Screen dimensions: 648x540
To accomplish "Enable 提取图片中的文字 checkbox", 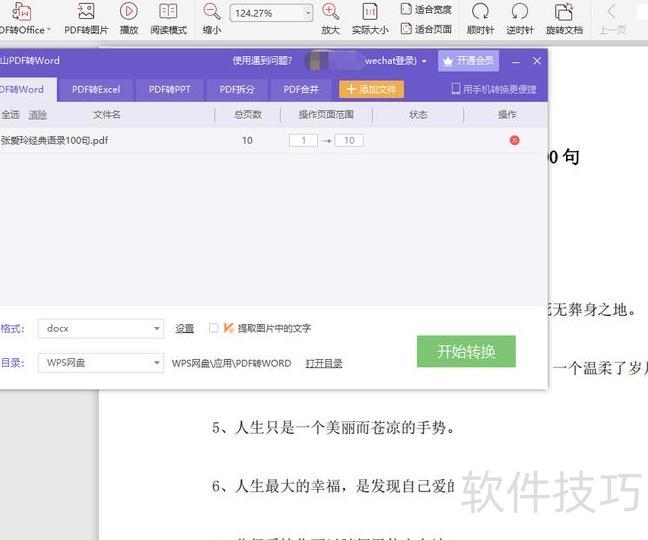I will 213,328.
